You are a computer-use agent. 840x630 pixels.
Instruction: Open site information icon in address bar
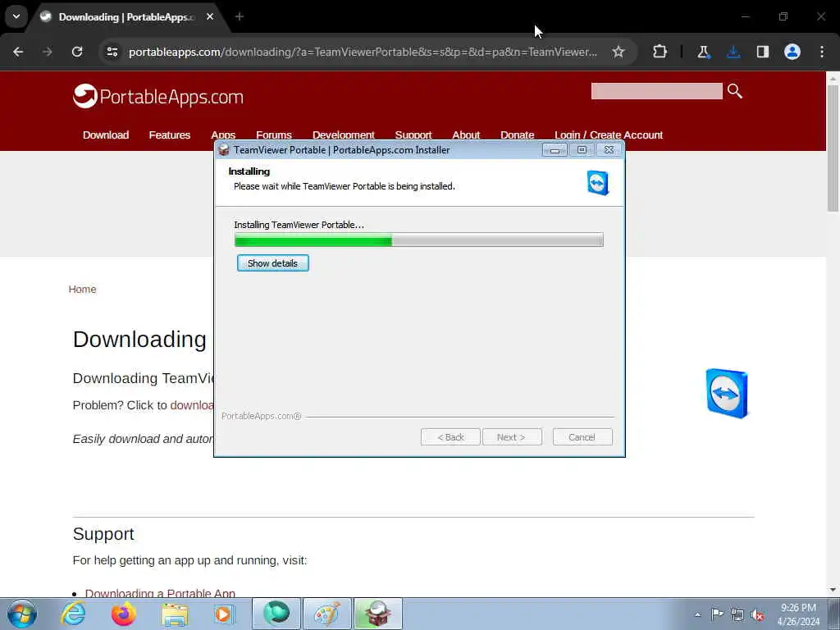click(x=112, y=52)
